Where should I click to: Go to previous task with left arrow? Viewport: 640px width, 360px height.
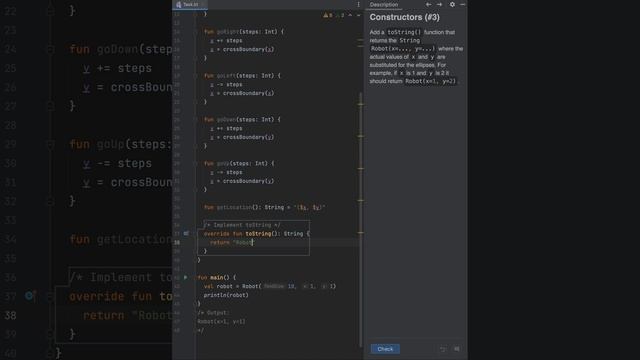428,4
